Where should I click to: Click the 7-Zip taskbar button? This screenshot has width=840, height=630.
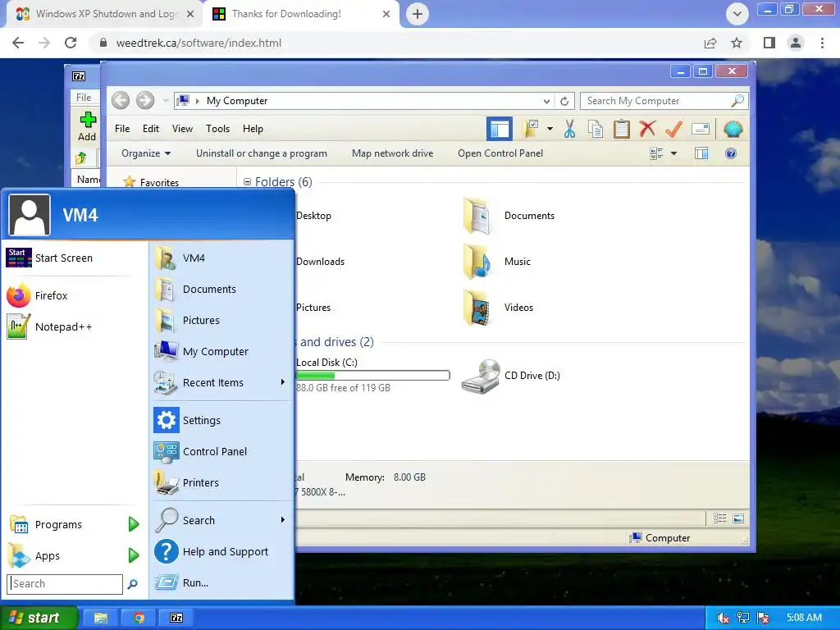coord(176,618)
